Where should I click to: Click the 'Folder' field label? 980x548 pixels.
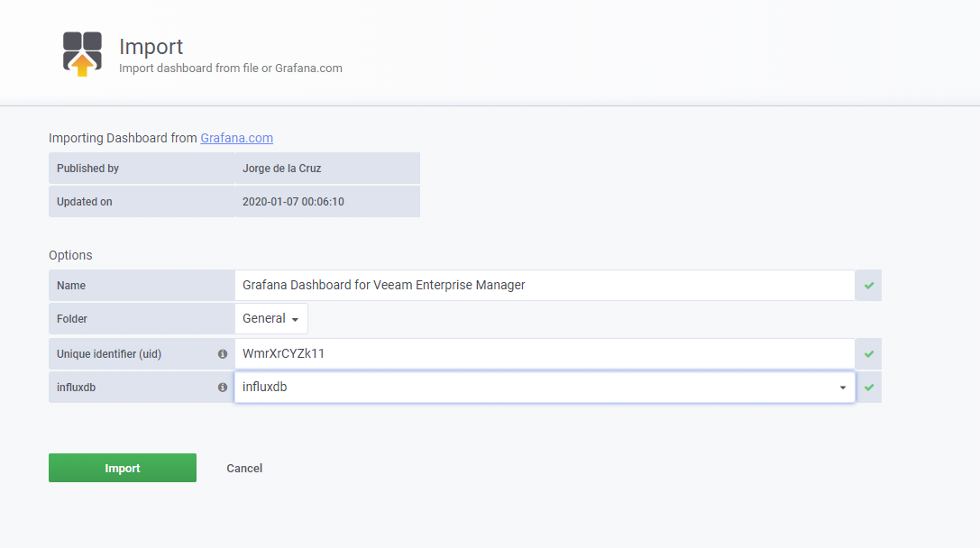click(72, 319)
